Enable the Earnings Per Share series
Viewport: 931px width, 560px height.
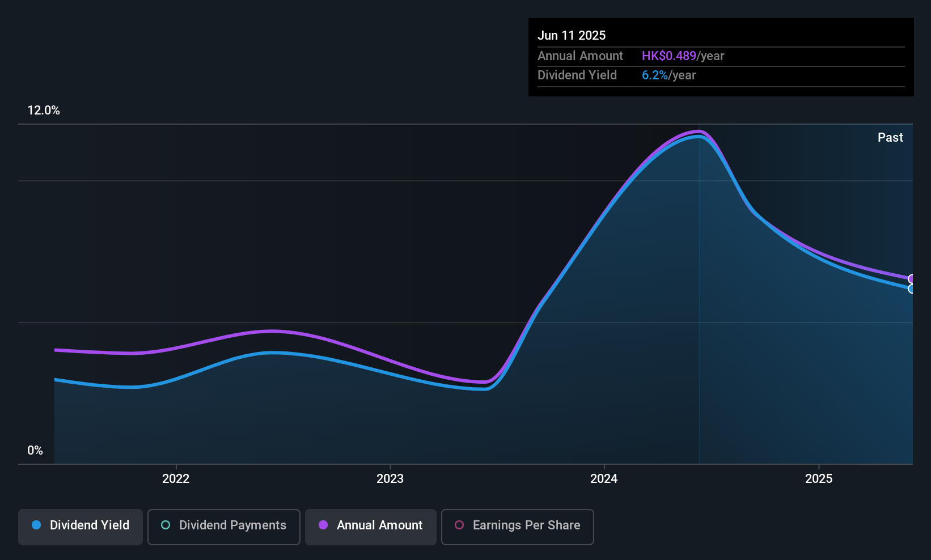tap(518, 527)
